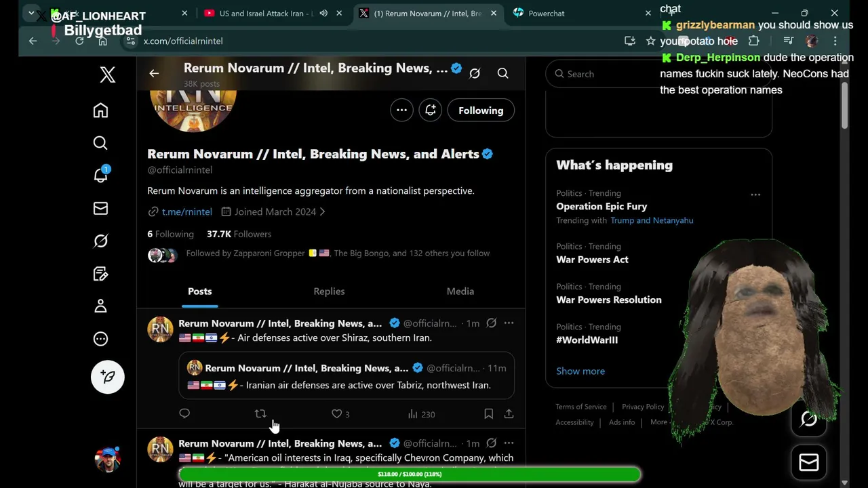Repost the Shiraz air defenses post
Viewport: 868px width, 488px height.
click(260, 413)
